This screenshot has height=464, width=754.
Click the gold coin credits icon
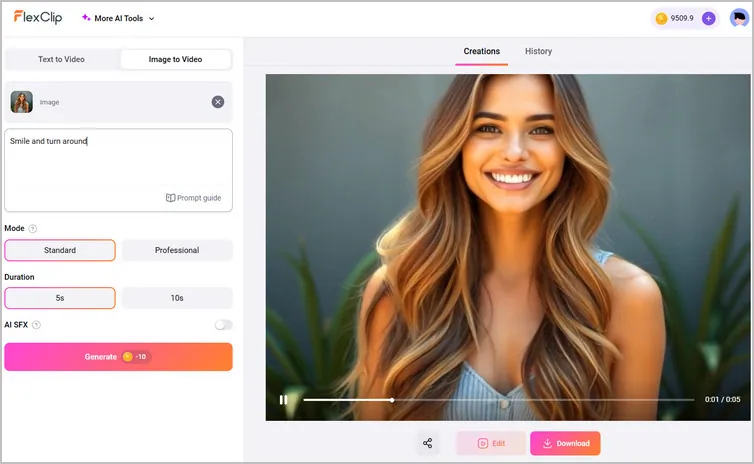click(661, 18)
